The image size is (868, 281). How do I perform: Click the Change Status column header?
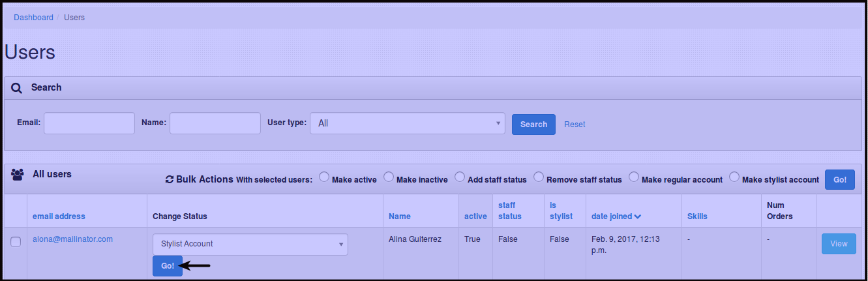[180, 216]
